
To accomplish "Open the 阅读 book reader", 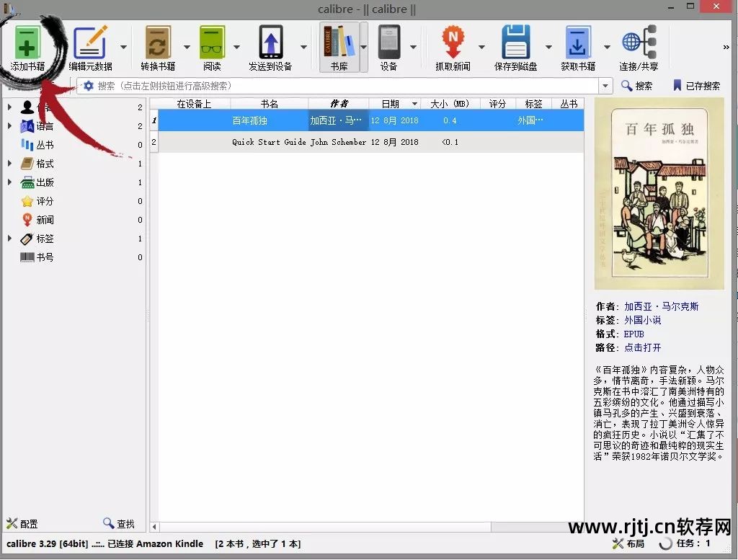I will pos(211,47).
